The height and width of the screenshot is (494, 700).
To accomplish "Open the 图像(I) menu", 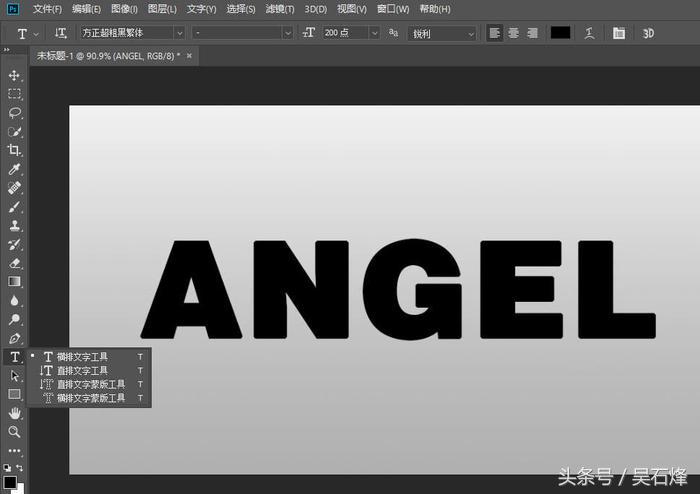I will click(x=124, y=8).
